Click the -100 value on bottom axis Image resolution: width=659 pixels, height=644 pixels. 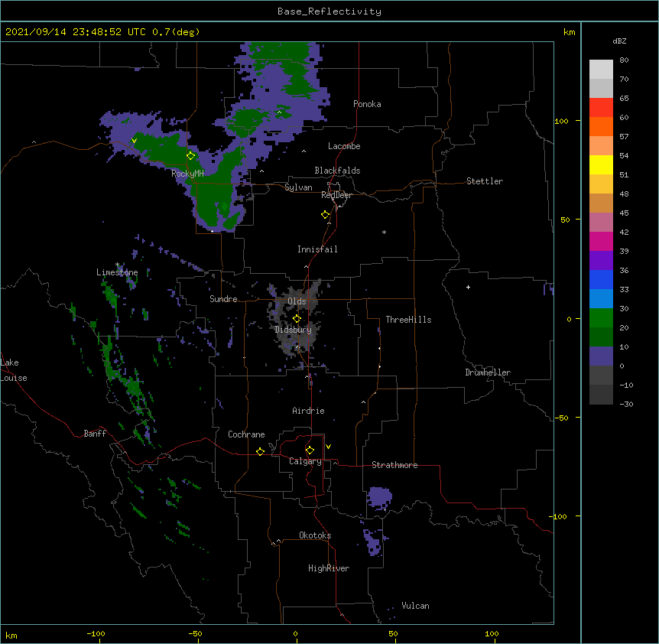96,633
